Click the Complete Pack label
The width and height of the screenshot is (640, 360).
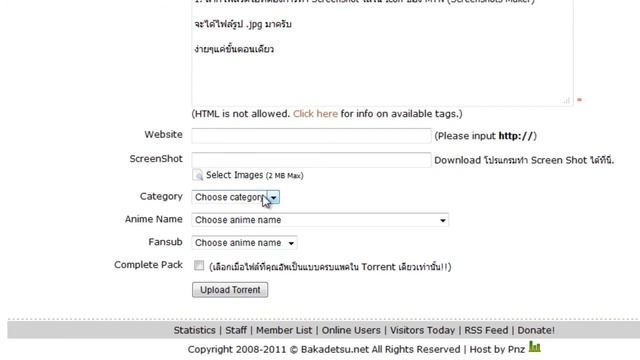[148, 265]
